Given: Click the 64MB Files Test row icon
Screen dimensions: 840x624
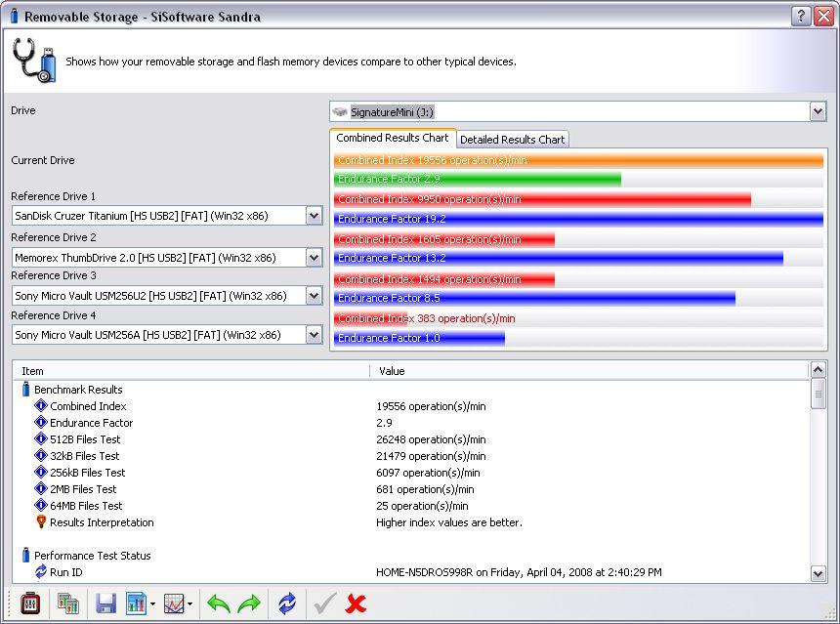Looking at the screenshot, I should tap(41, 505).
